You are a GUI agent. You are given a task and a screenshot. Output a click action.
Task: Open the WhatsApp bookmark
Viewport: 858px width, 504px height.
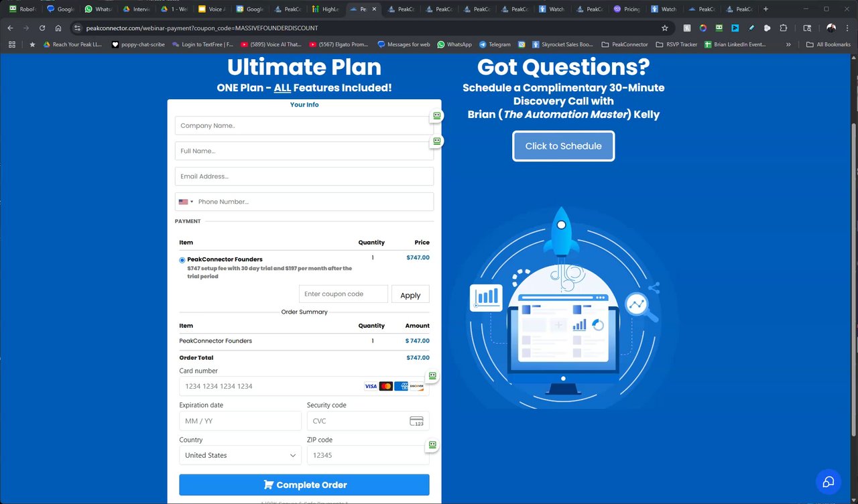point(454,44)
